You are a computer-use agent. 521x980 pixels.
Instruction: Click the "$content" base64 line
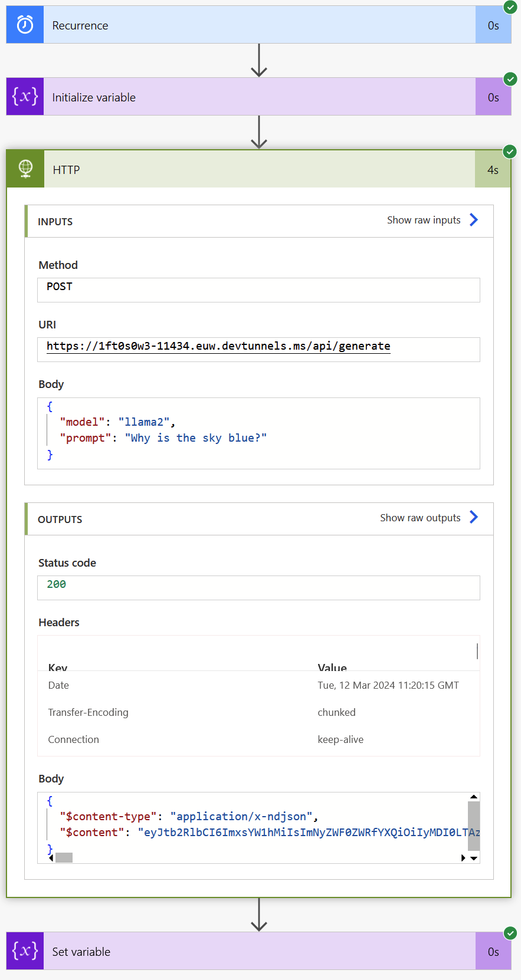tap(270, 832)
